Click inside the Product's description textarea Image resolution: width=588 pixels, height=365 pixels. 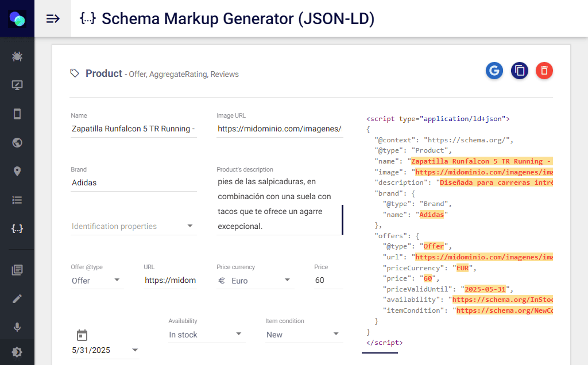[278, 204]
